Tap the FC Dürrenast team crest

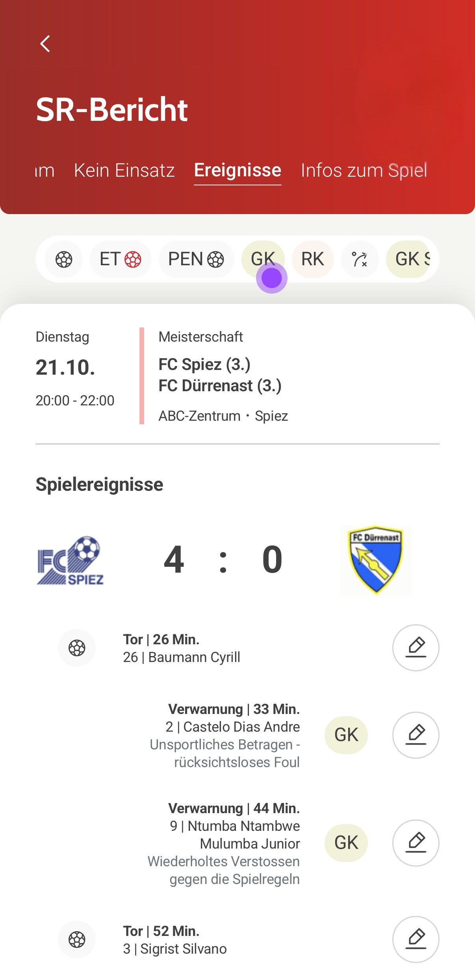coord(375,560)
